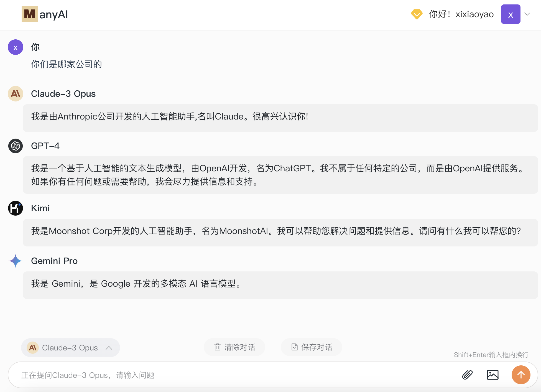The width and height of the screenshot is (541, 392).
Task: Click the 保存对话 button
Action: (312, 347)
